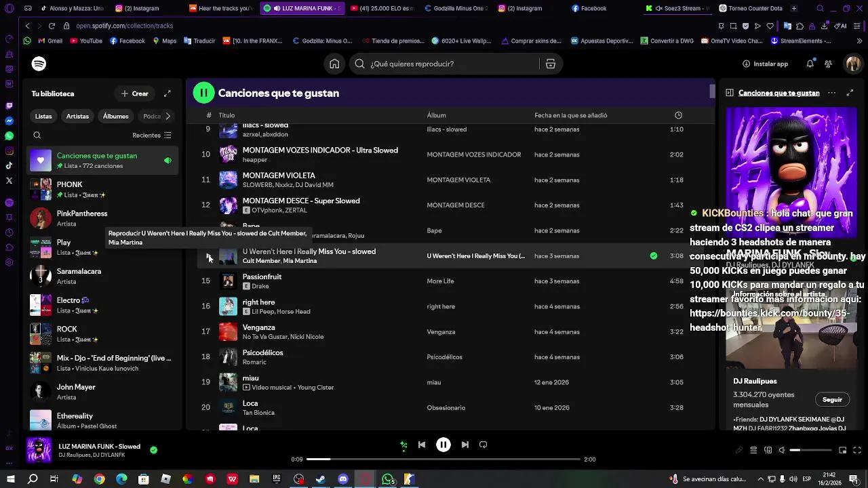Open Canciones que te gustan panel title link
The width and height of the screenshot is (868, 488).
[x=778, y=93]
